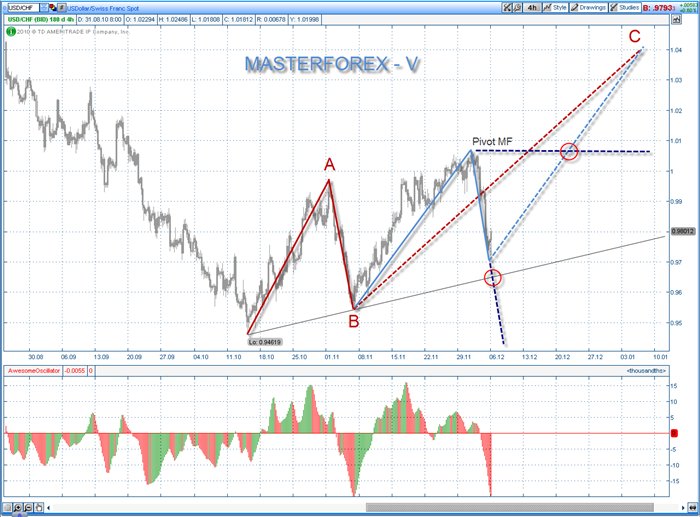Click the red circle on the Pivot MF line
Image resolution: width=700 pixels, height=517 pixels.
tap(569, 152)
